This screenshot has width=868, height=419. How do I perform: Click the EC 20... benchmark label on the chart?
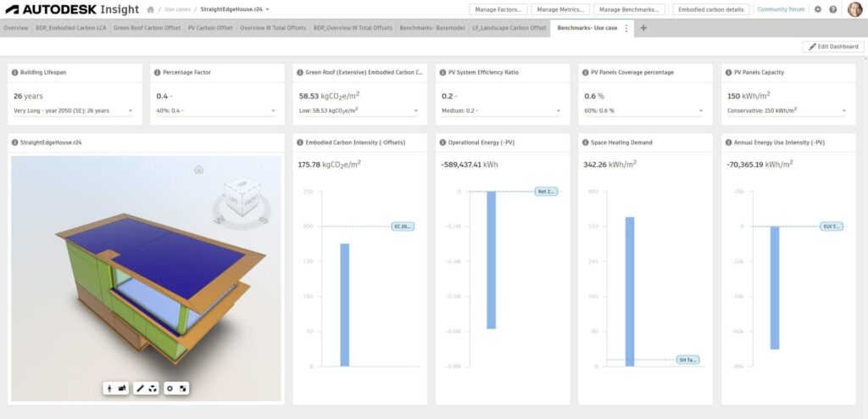[403, 226]
